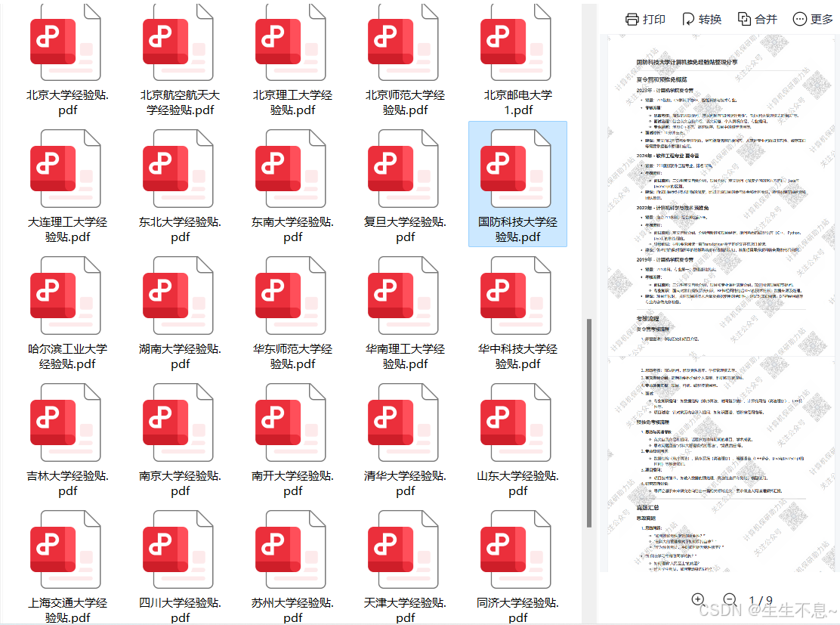Click the 合并 merge button
The image size is (840, 625).
(758, 20)
